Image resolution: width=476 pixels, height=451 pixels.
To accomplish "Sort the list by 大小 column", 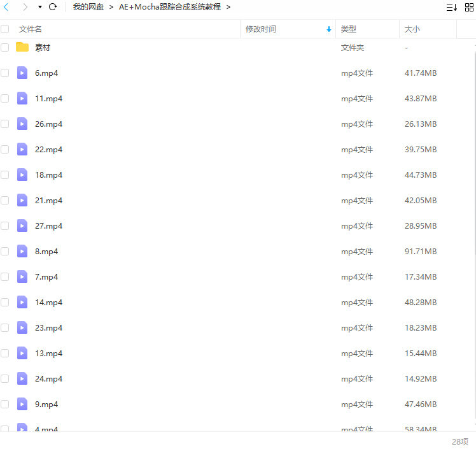I will pyautogui.click(x=412, y=29).
